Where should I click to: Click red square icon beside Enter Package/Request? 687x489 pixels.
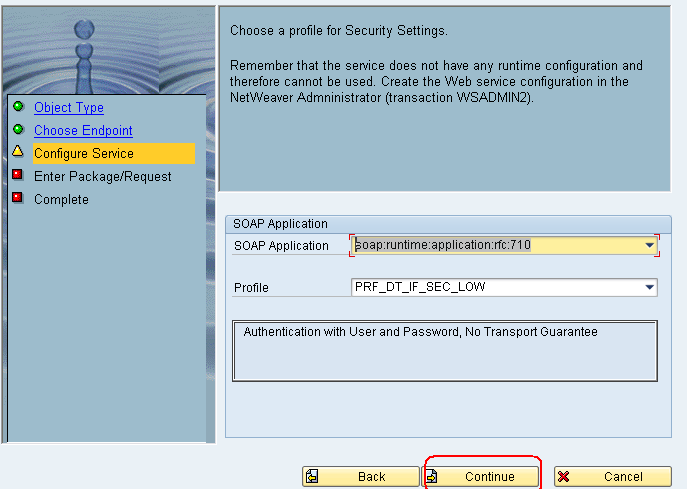(x=18, y=175)
